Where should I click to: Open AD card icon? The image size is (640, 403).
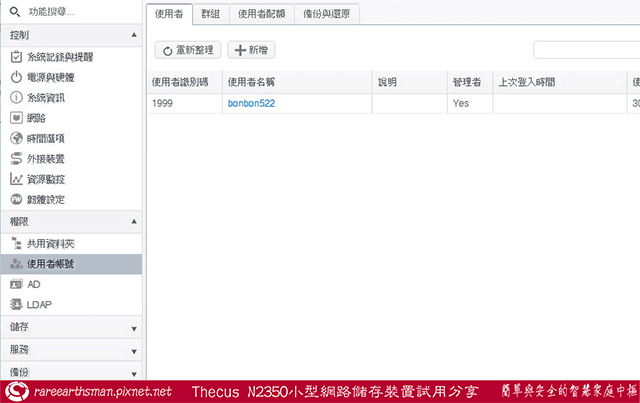click(16, 284)
